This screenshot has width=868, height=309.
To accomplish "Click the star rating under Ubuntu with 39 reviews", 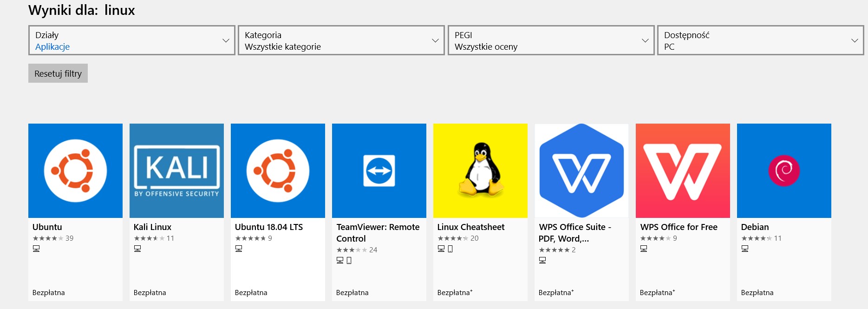I will (x=48, y=238).
